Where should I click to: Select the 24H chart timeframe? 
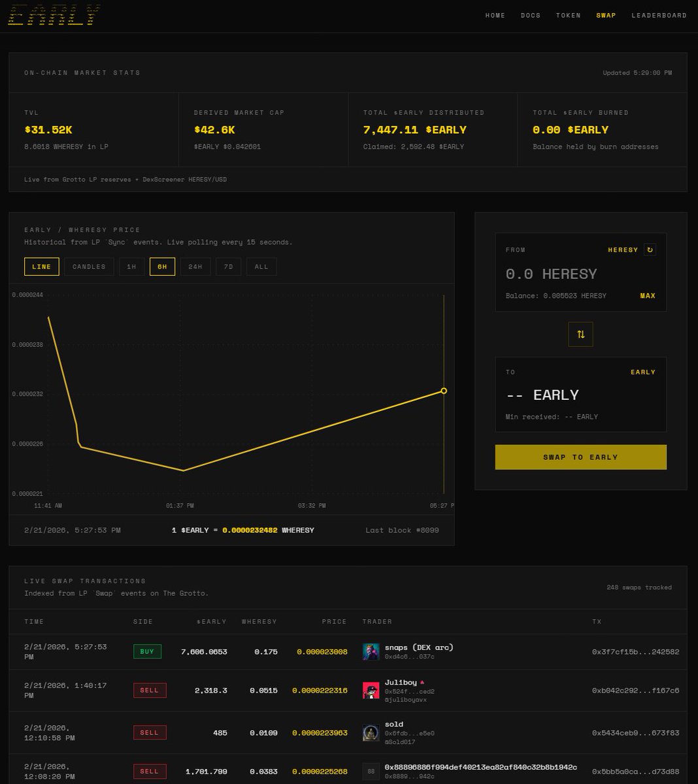click(195, 267)
